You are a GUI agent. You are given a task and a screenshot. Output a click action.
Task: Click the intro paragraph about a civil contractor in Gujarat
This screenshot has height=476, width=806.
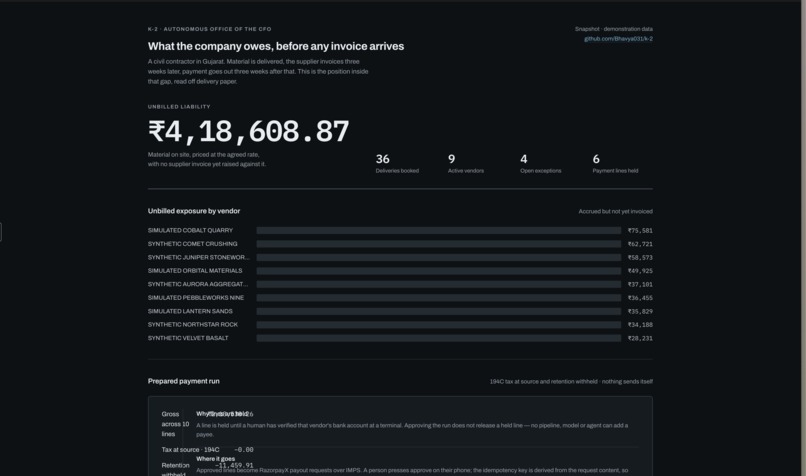coord(258,71)
